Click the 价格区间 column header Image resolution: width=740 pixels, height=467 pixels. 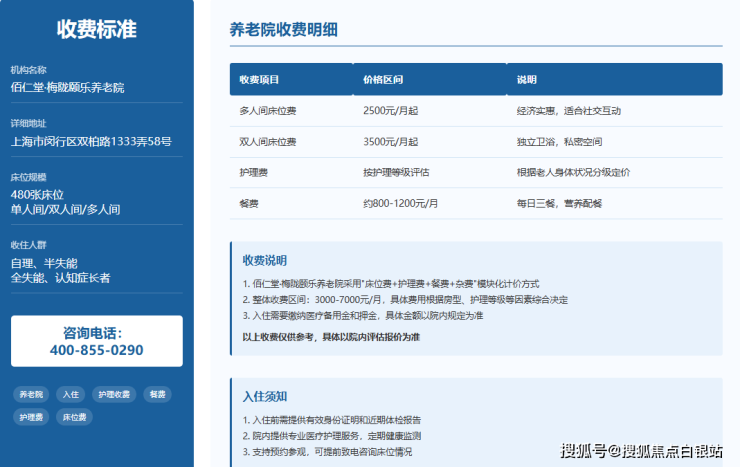(383, 80)
